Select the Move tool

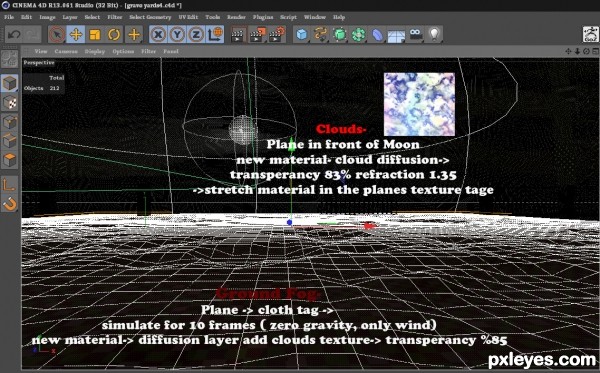pos(76,35)
